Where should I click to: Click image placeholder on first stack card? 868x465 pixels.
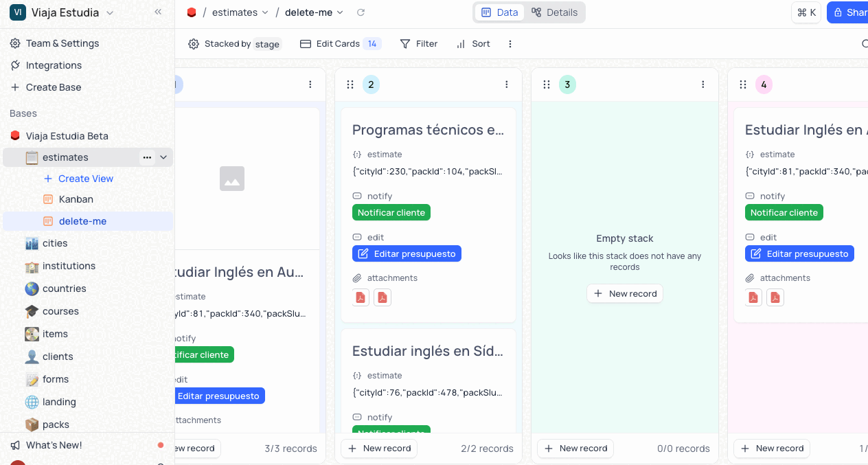click(232, 179)
